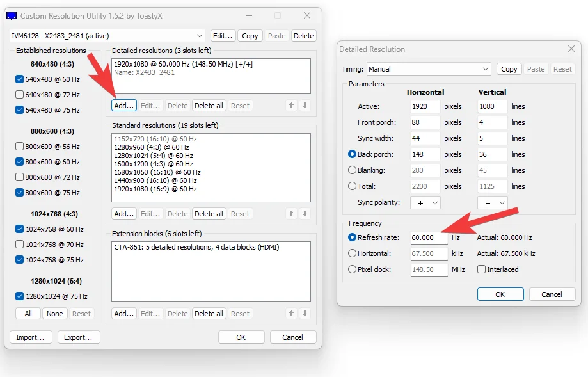Viewport: 588px width, 377px height.
Task: Click the down arrow beside extension blocks
Action: tap(305, 313)
